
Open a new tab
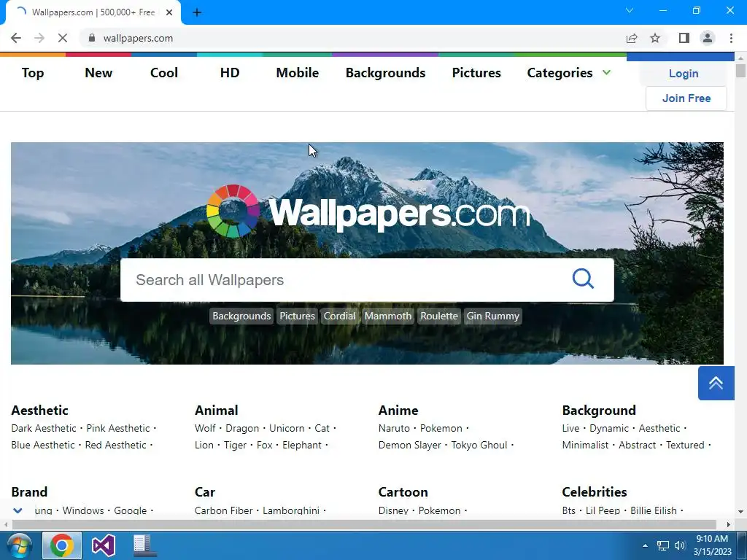[197, 12]
